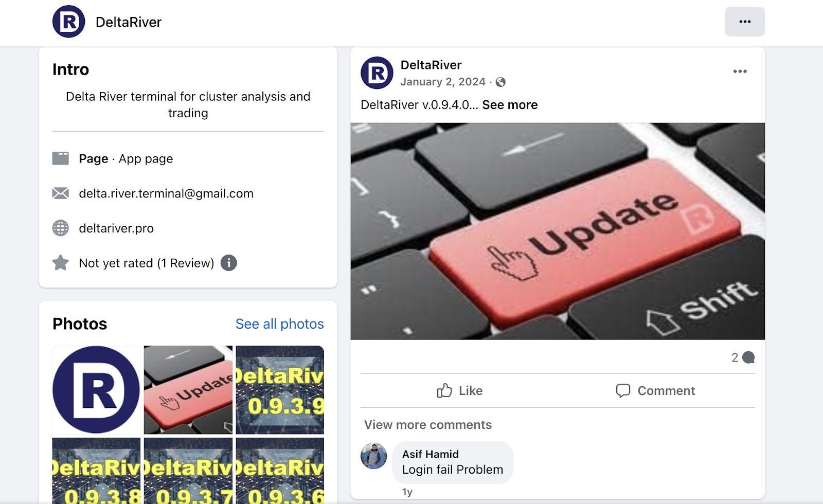Click the globe public audience icon on post
823x504 pixels.
coord(500,82)
